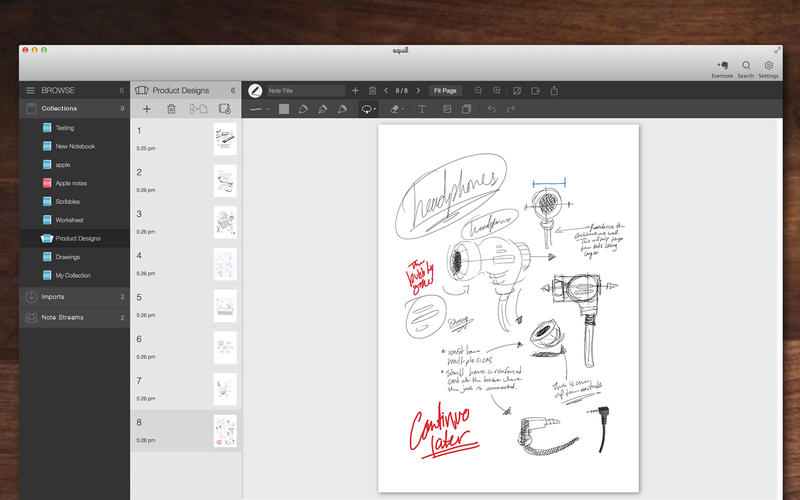The width and height of the screenshot is (800, 500).
Task: Select page 1 thumbnail
Action: [225, 139]
